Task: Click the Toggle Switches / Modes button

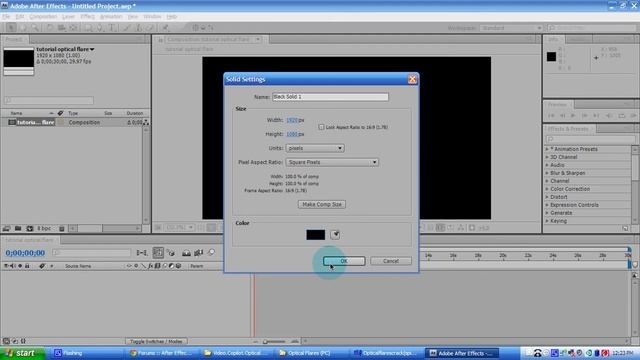Action: coord(156,341)
